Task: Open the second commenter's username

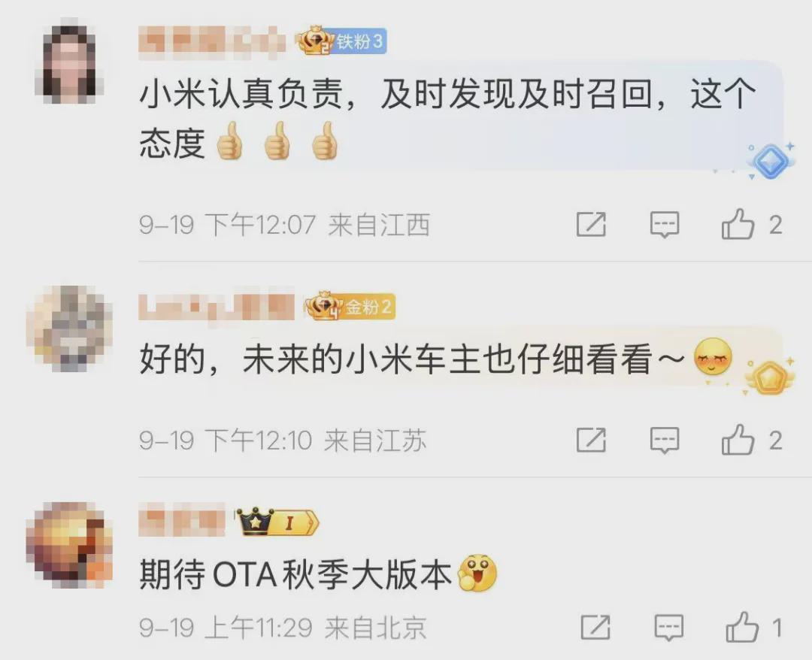Action: [217, 307]
